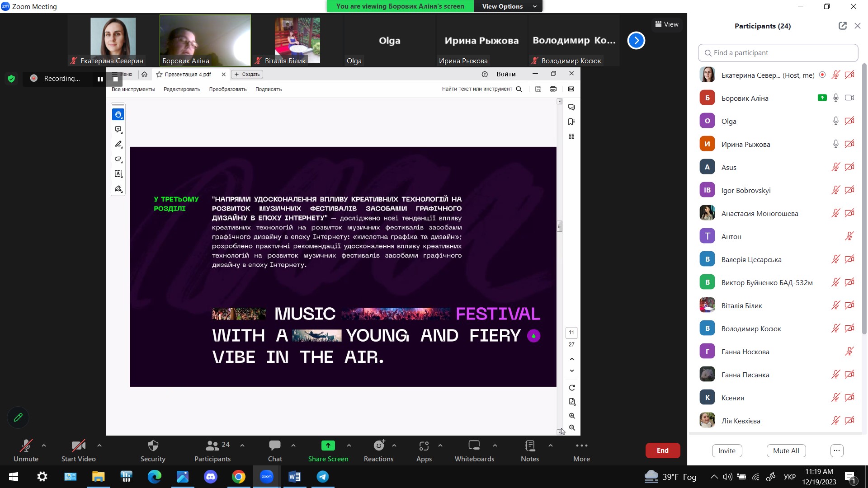Viewport: 868px width, 488px height.
Task: Expand the View Options dropdown
Action: coord(508,6)
